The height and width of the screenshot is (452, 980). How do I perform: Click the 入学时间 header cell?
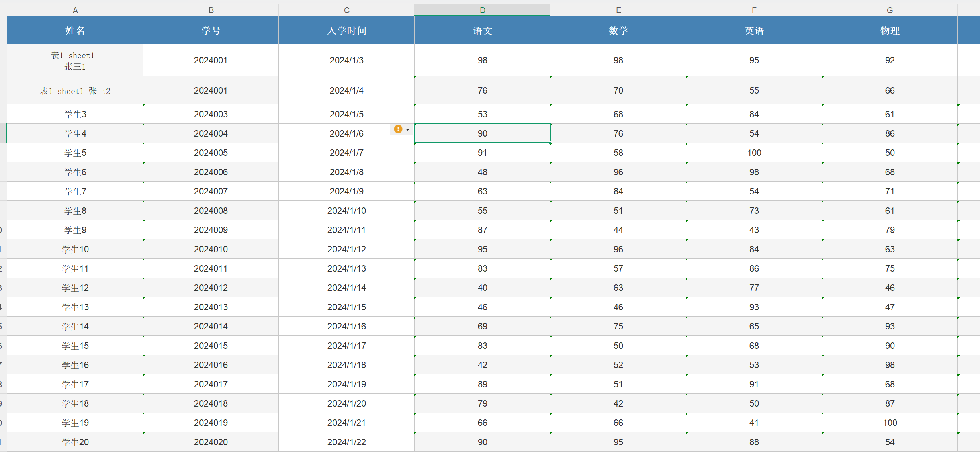[346, 31]
